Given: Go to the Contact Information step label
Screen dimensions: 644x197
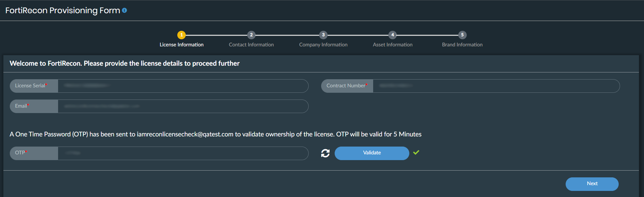Looking at the screenshot, I should coord(251,45).
